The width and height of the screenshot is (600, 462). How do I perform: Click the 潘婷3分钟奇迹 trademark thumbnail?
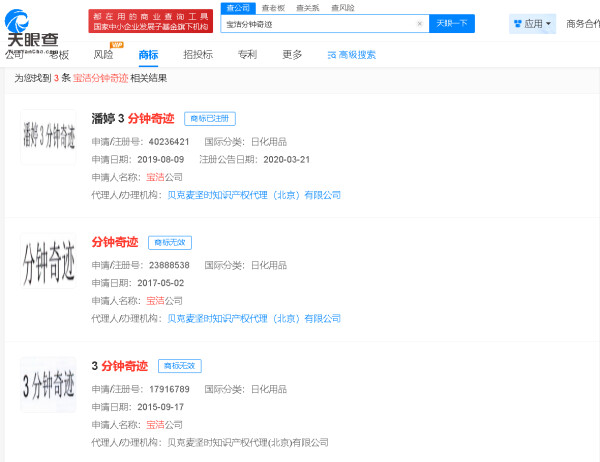coord(48,137)
